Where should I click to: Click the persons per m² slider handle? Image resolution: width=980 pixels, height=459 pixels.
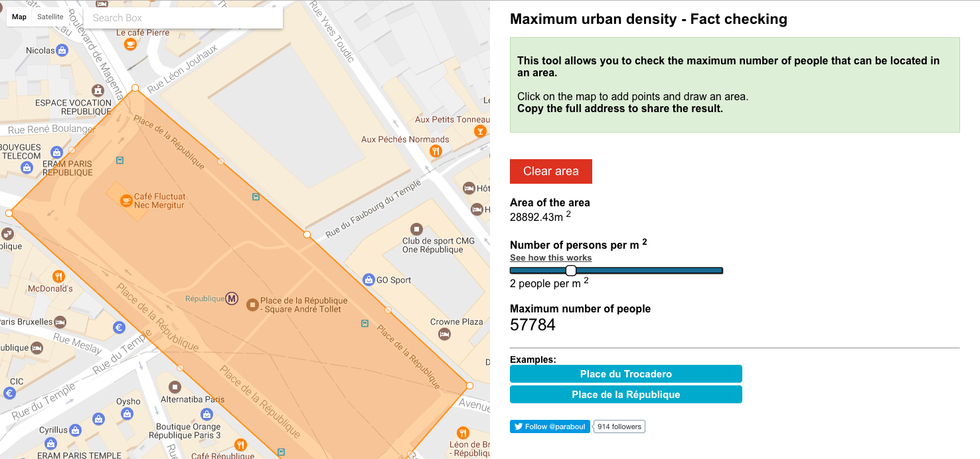[571, 270]
